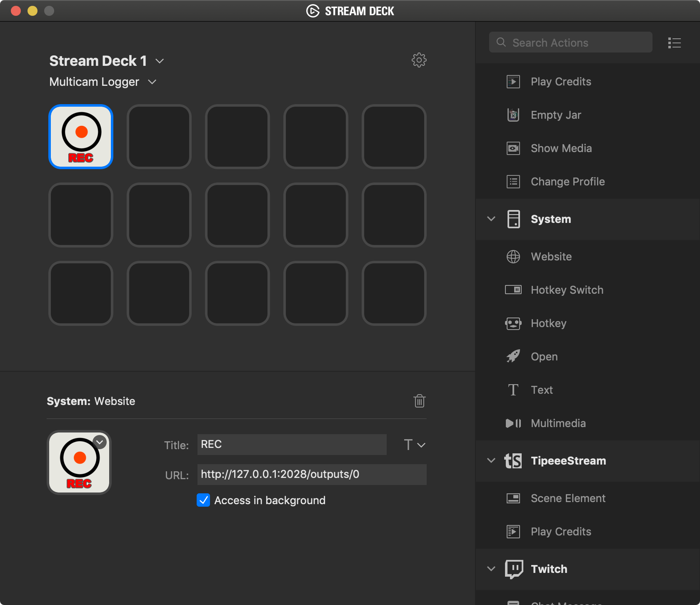Click the Title input field
The image size is (700, 605).
(292, 445)
